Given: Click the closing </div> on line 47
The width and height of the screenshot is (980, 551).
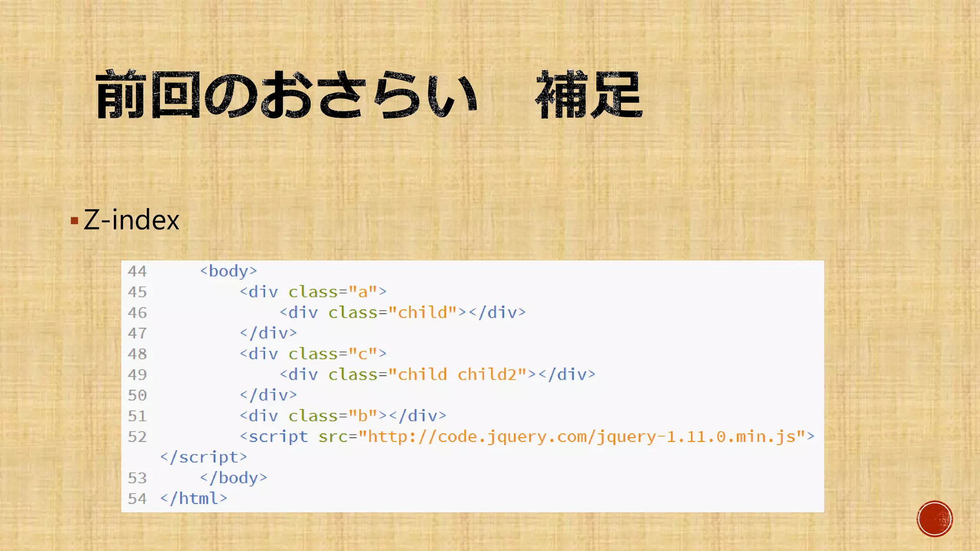Looking at the screenshot, I should click(x=268, y=333).
